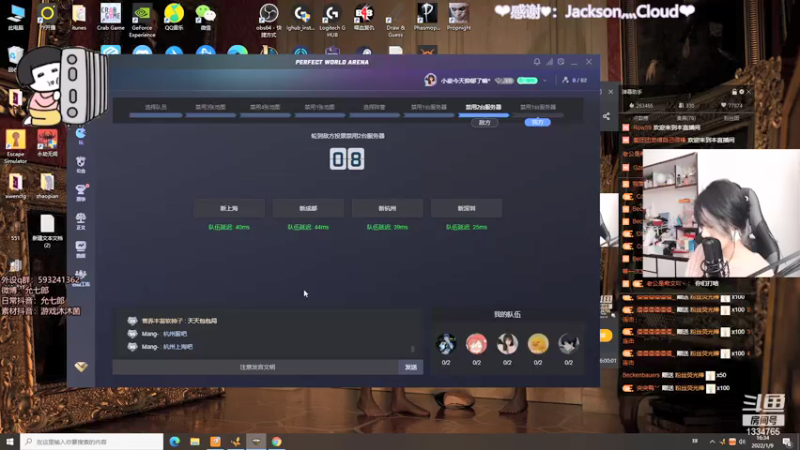Ban the 新深圳 server
The image size is (800, 450).
coord(466,208)
